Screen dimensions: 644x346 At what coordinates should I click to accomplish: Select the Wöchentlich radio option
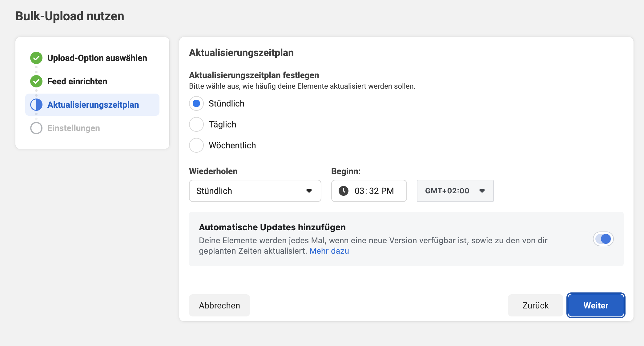[x=196, y=145]
